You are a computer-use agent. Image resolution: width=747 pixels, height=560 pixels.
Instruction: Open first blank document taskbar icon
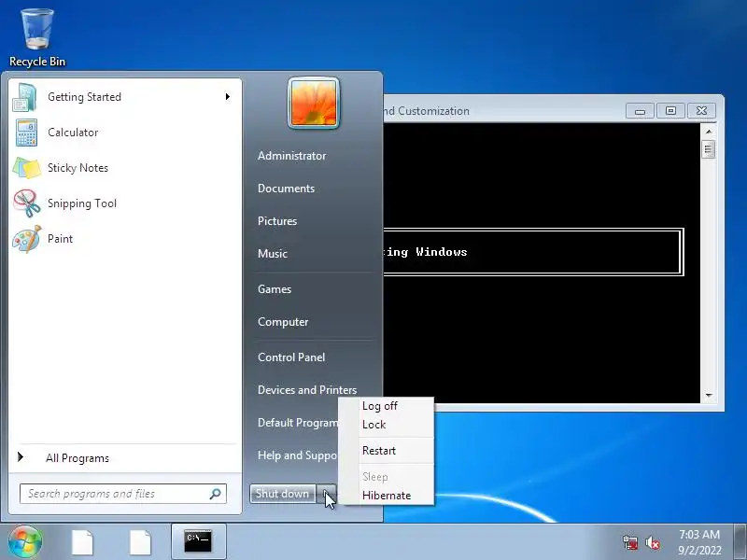(82, 542)
